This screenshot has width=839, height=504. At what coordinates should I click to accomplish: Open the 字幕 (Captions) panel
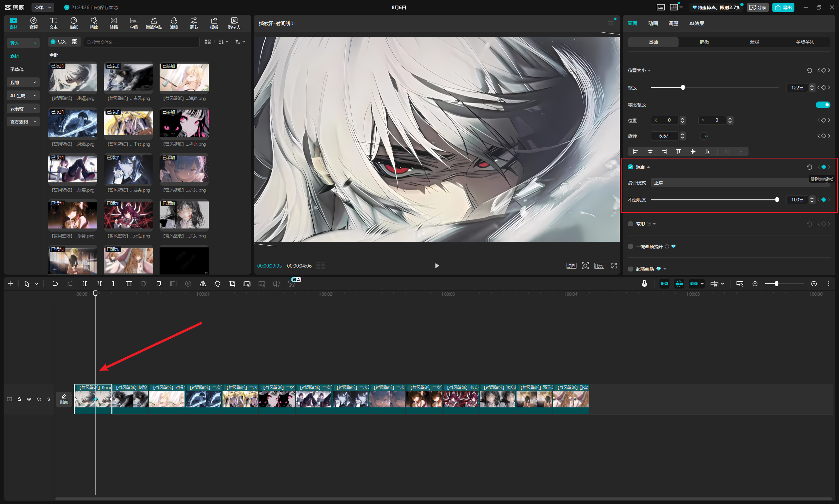click(134, 23)
